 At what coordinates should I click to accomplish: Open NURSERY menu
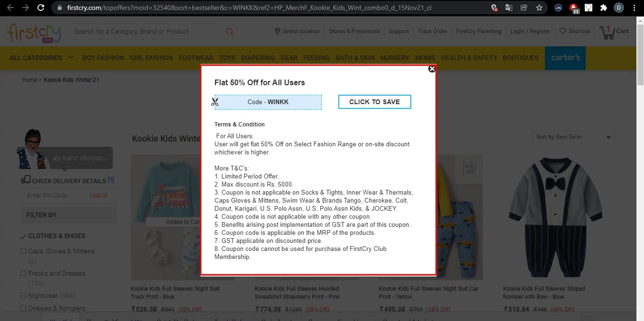click(x=395, y=58)
